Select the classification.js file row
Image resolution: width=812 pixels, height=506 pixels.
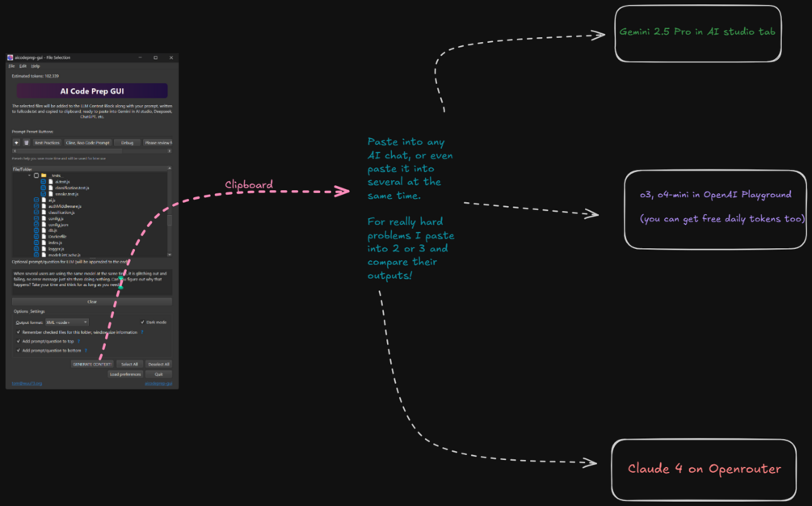tap(61, 213)
